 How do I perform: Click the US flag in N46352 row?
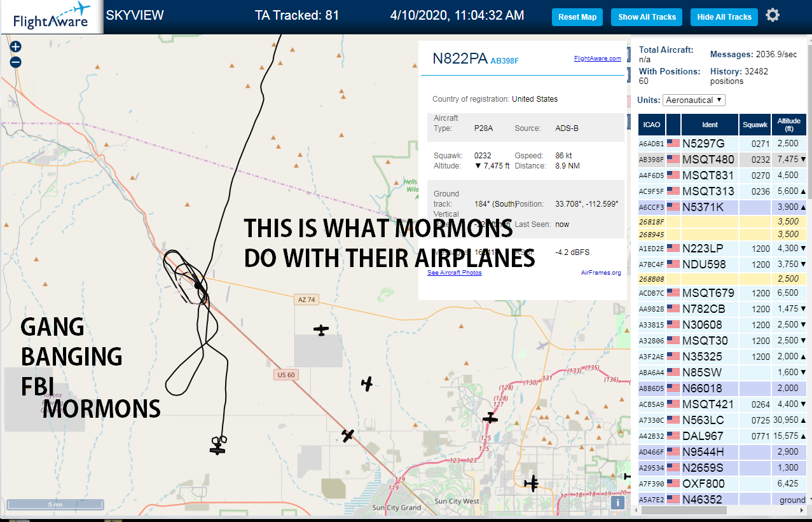[673, 500]
